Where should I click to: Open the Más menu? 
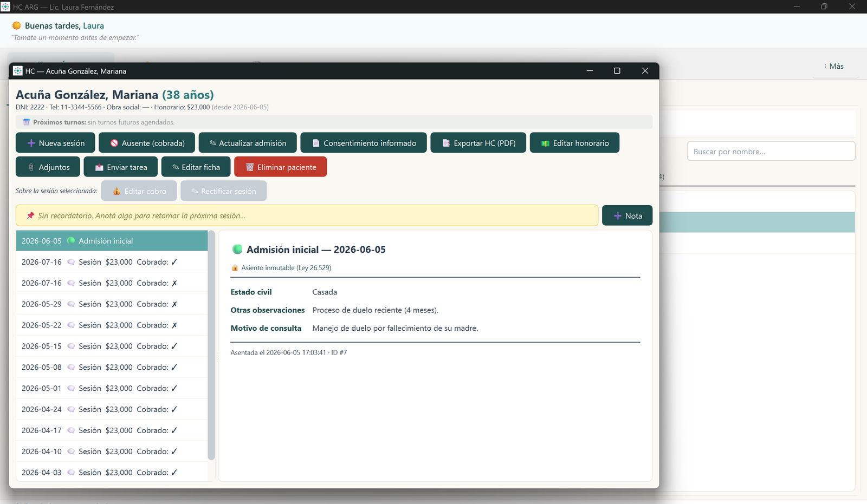836,66
